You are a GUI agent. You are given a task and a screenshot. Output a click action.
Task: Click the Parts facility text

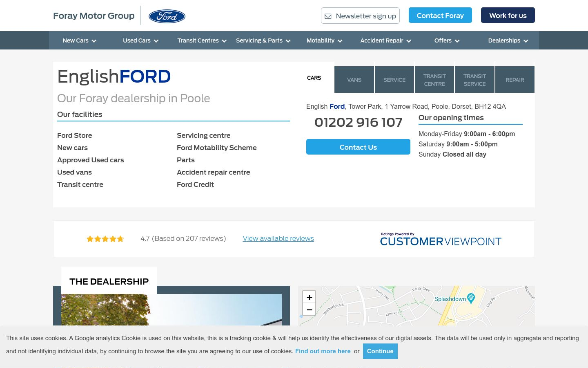[x=186, y=160]
